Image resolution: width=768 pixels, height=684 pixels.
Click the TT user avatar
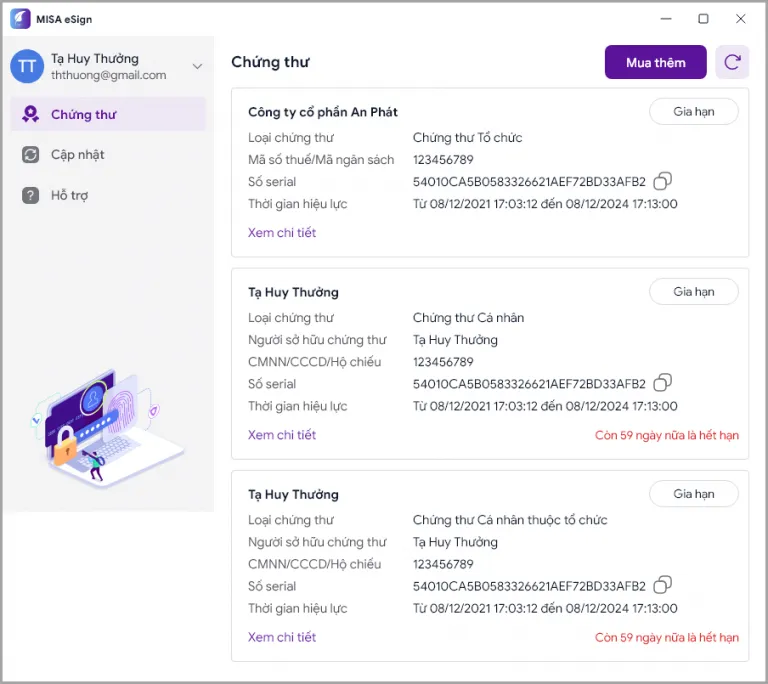(27, 67)
